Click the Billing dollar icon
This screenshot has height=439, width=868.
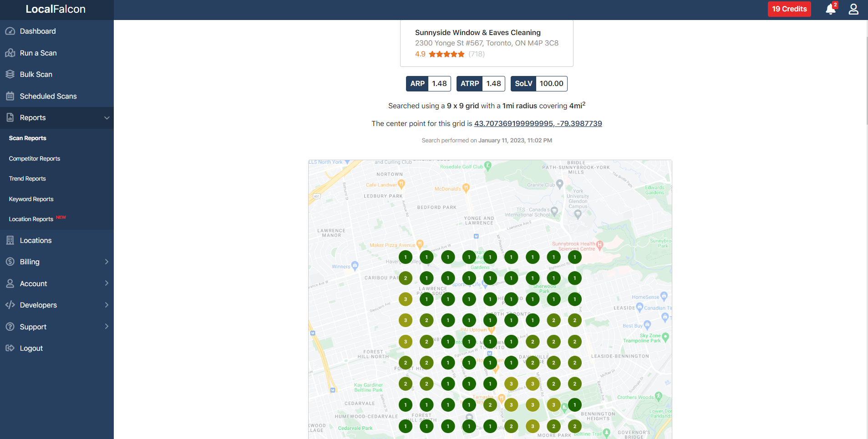[x=10, y=262]
